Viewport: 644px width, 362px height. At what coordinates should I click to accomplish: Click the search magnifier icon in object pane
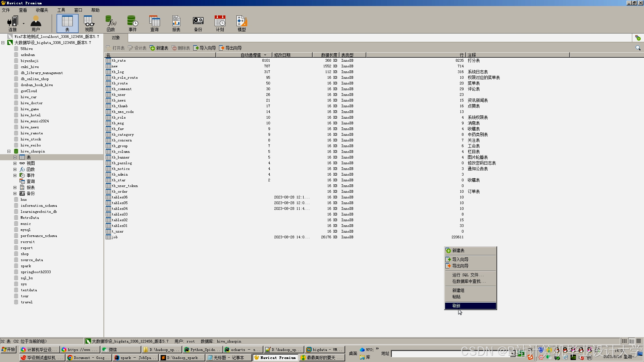point(638,48)
